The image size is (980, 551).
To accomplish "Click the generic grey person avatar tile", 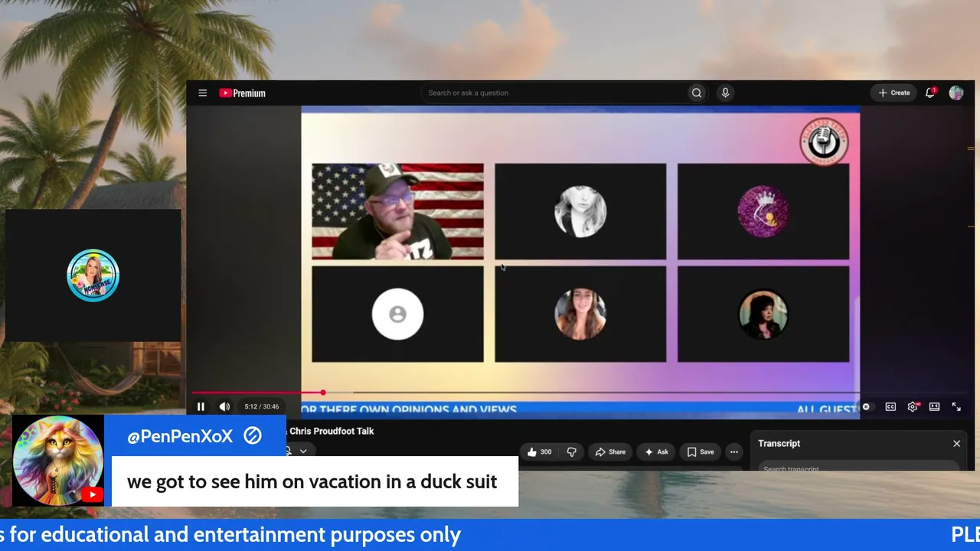I will 397,314.
